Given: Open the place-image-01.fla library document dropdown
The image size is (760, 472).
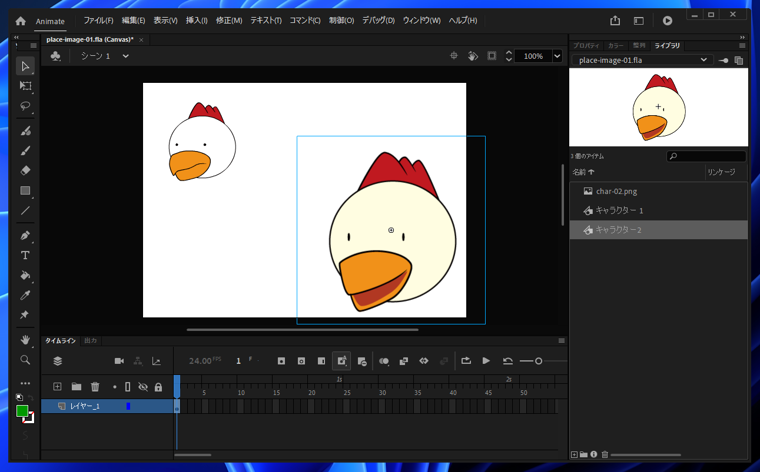Looking at the screenshot, I should 704,60.
